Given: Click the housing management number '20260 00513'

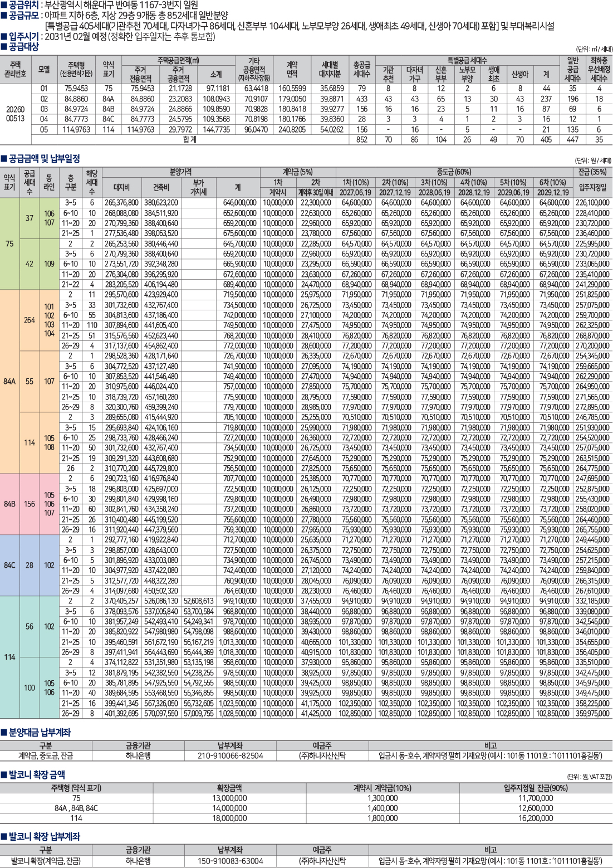Looking at the screenshot, I should click(x=15, y=114).
